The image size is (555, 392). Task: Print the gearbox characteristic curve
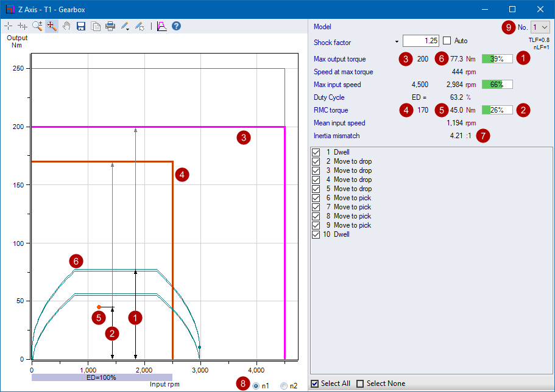pyautogui.click(x=110, y=26)
